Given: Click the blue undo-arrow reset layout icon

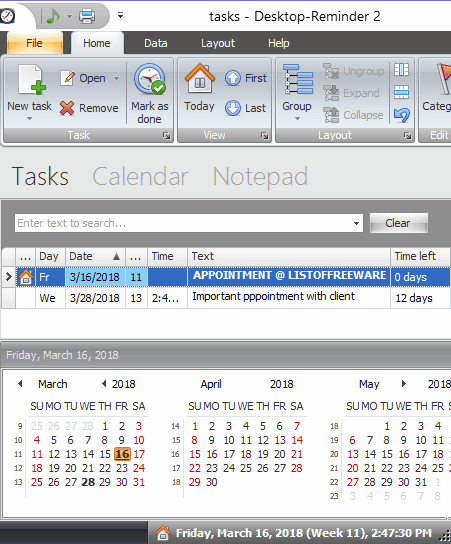Looking at the screenshot, I should coord(402,115).
